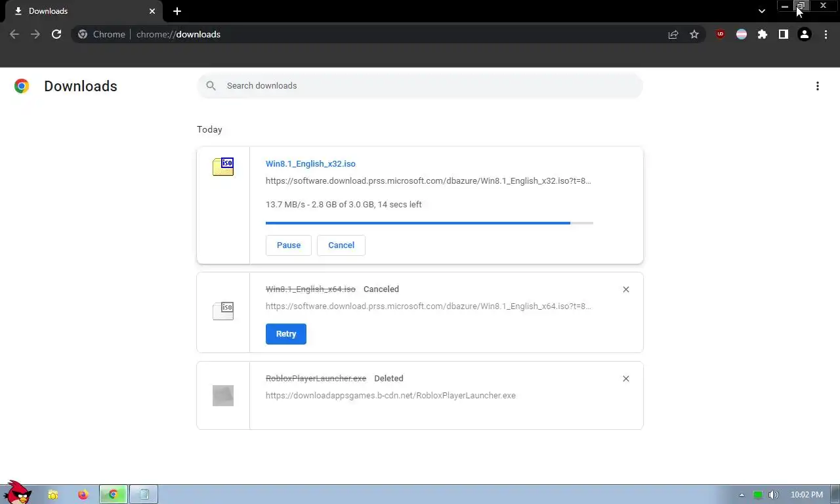Click the browser forward arrow
The image size is (840, 504).
tap(35, 34)
